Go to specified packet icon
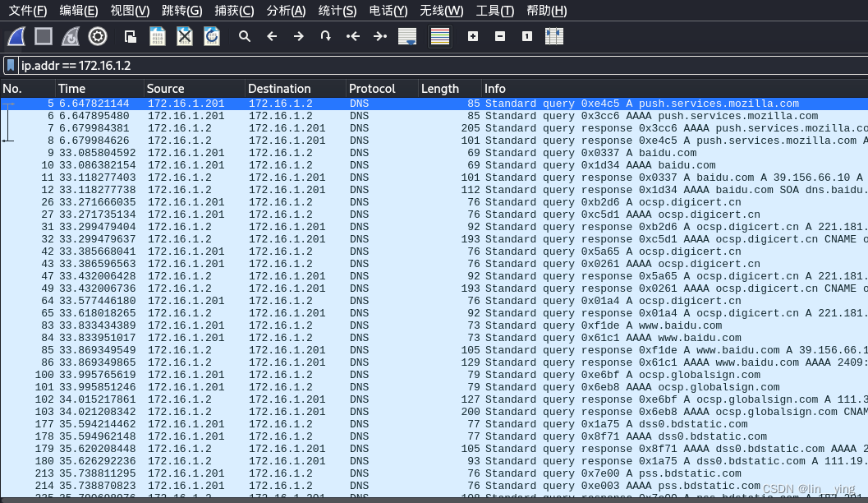 tap(325, 36)
